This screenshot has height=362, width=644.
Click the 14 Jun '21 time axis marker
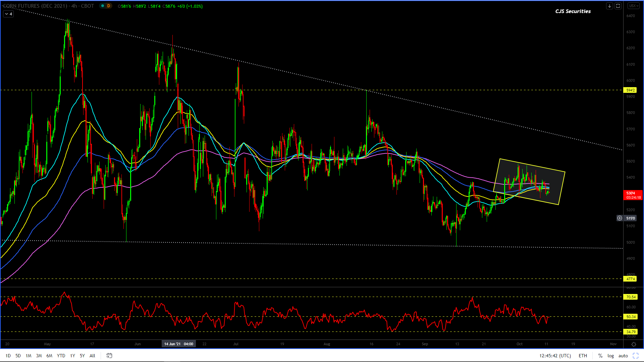[178, 344]
